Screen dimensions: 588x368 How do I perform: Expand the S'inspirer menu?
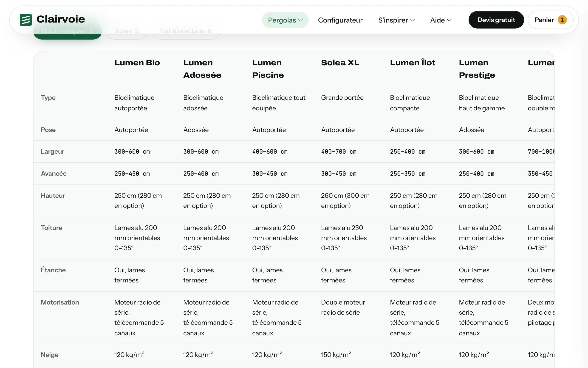(x=396, y=20)
